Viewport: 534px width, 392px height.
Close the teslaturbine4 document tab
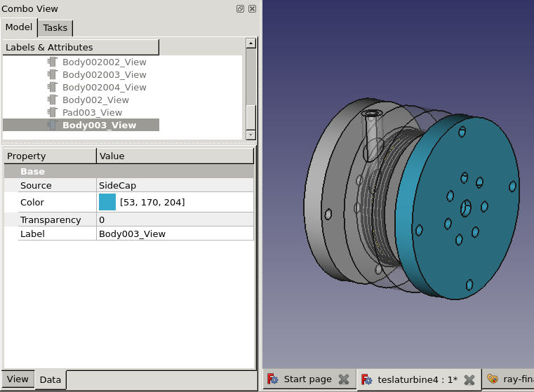(469, 379)
